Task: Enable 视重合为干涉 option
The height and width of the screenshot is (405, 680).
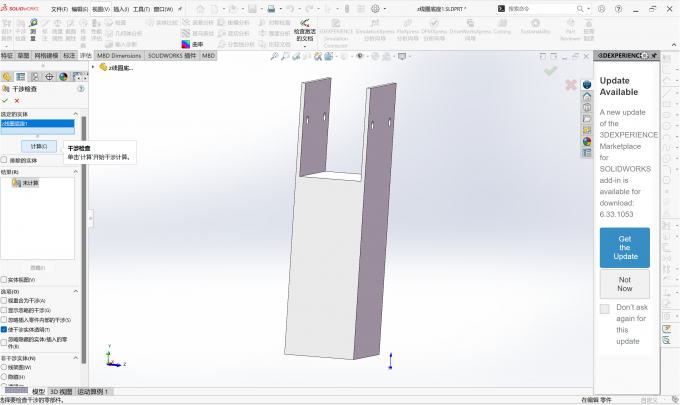Action: (x=4, y=300)
